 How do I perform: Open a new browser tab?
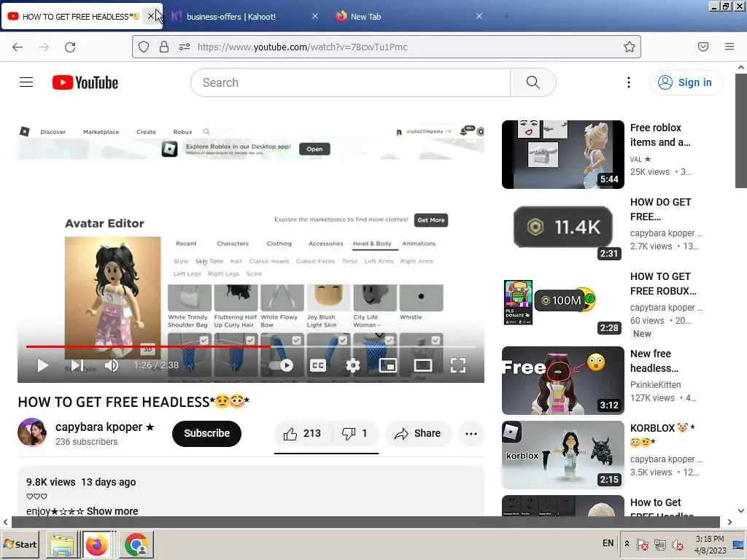click(506, 17)
